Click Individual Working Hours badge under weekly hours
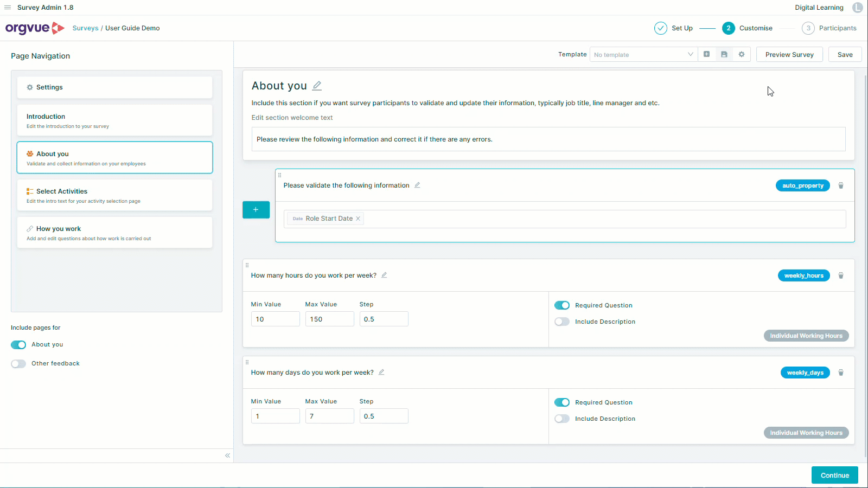The height and width of the screenshot is (488, 868). (x=806, y=336)
